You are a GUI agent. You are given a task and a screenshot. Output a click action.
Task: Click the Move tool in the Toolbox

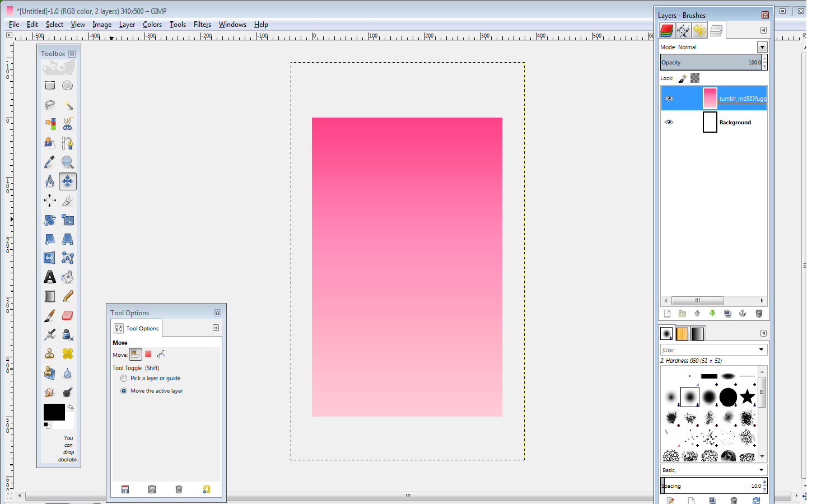point(68,181)
